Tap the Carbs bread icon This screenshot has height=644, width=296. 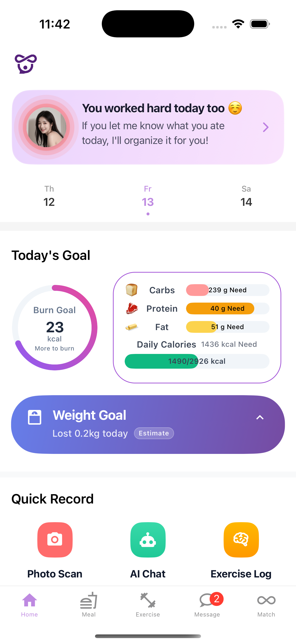coord(132,290)
